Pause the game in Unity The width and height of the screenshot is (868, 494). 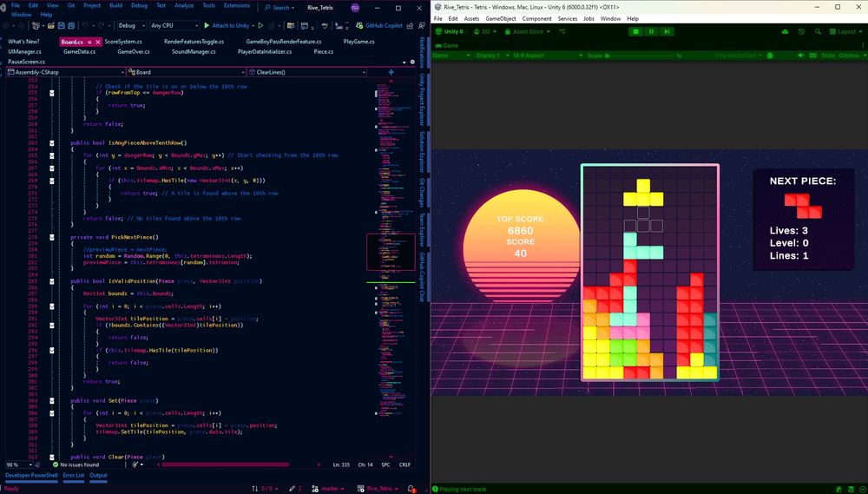click(x=651, y=31)
